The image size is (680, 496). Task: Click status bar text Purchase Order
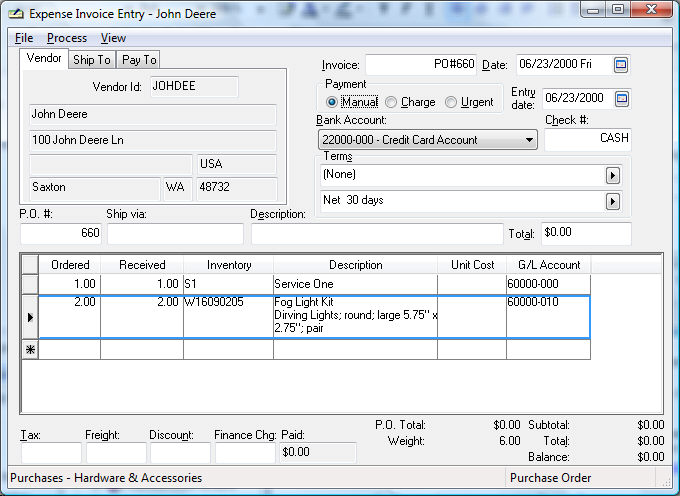550,478
